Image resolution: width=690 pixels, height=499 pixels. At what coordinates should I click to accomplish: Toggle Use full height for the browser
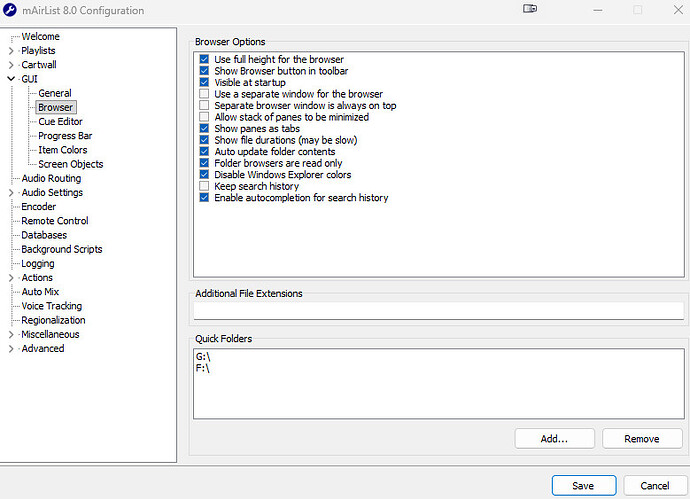click(x=204, y=59)
